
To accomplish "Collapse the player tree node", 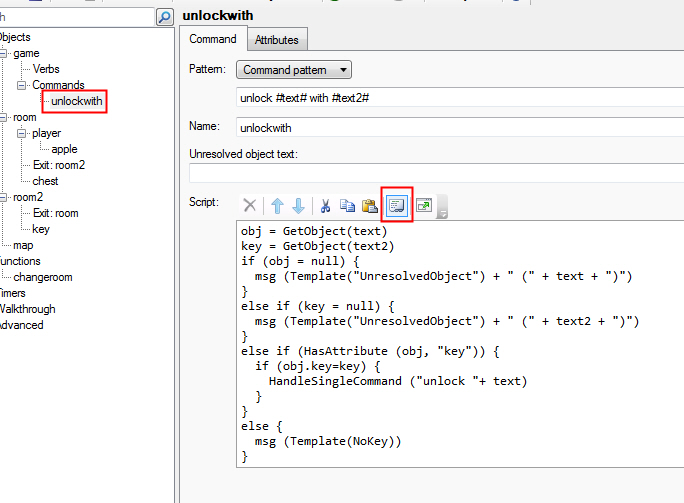I will [x=22, y=133].
